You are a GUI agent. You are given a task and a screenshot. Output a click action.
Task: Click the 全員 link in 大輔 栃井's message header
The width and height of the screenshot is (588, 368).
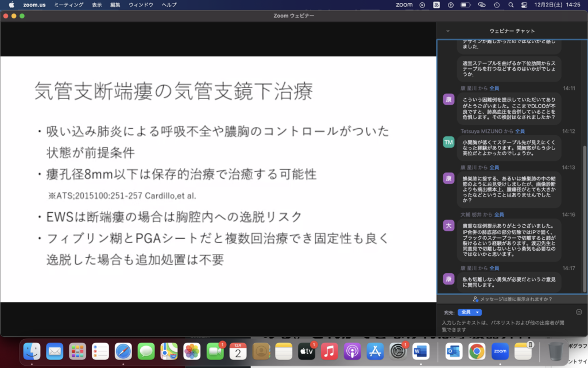point(499,214)
